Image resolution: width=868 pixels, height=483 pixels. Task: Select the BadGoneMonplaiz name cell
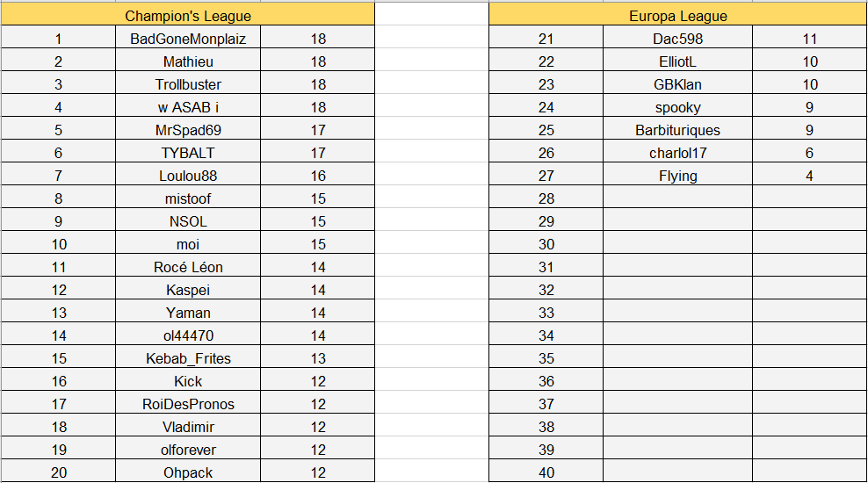(x=188, y=39)
